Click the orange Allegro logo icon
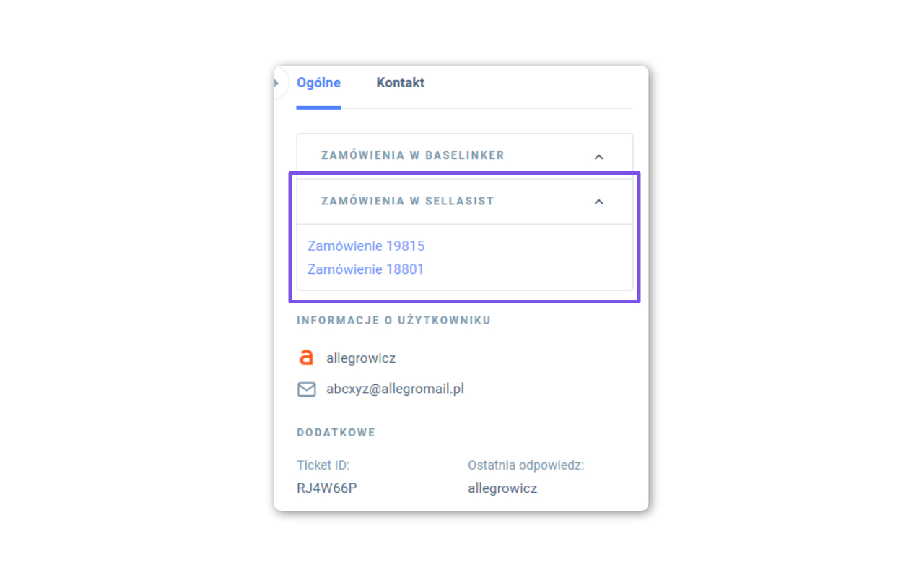The width and height of the screenshot is (924, 578). (x=306, y=358)
